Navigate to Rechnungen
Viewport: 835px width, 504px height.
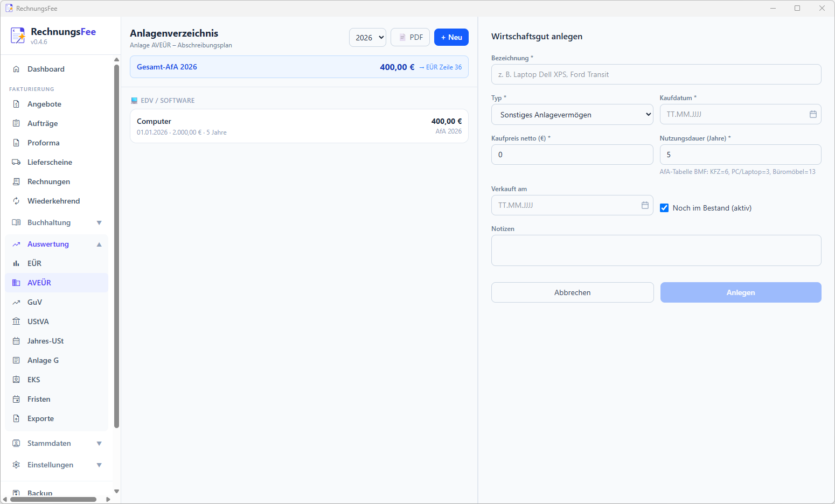coord(57,181)
